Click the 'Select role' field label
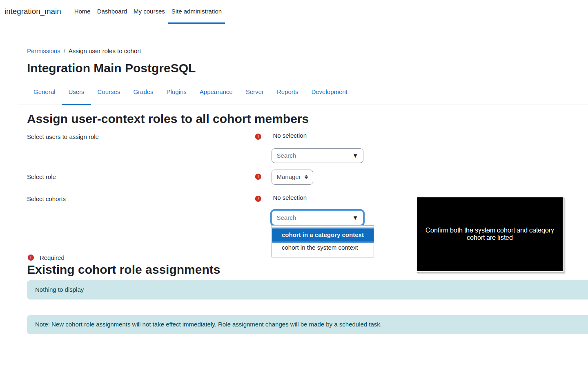The image size is (588, 371). (42, 177)
